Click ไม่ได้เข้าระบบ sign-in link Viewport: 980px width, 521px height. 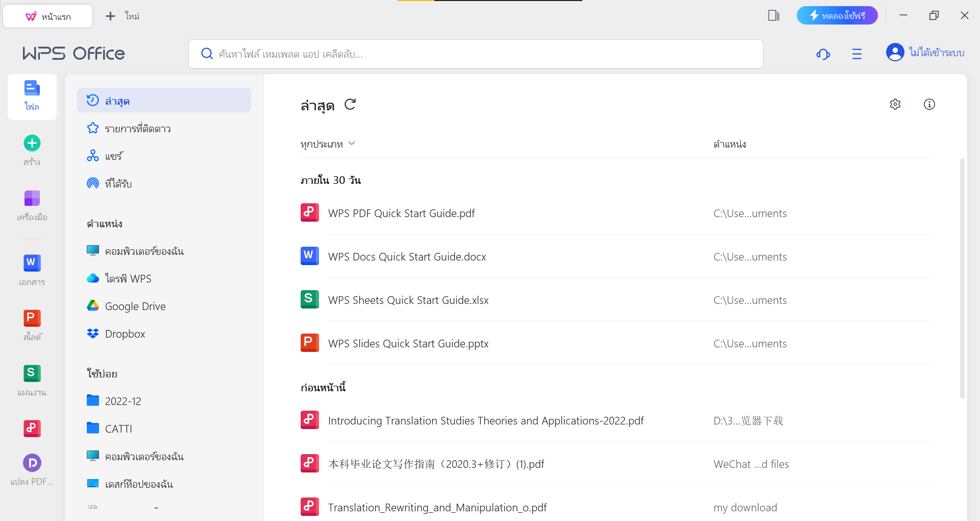pyautogui.click(x=936, y=53)
